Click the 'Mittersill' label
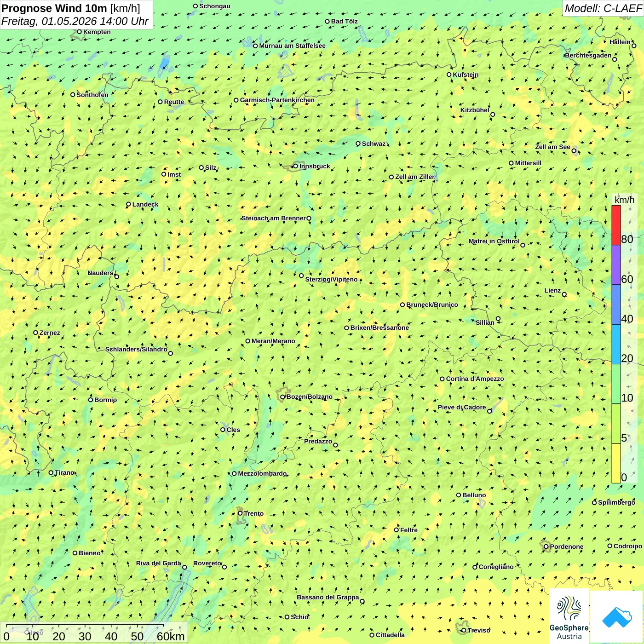Screen dimensions: 644x644 point(528,163)
